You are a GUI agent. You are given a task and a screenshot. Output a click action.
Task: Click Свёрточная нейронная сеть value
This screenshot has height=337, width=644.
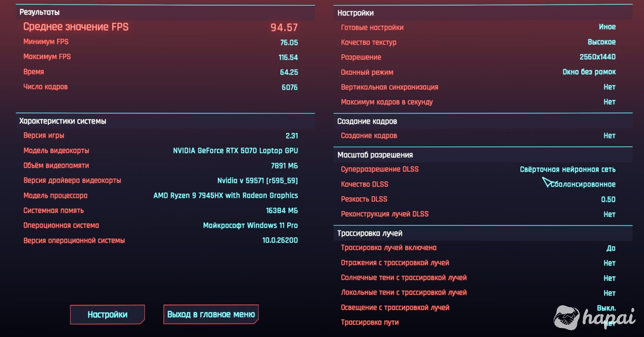[x=568, y=170]
